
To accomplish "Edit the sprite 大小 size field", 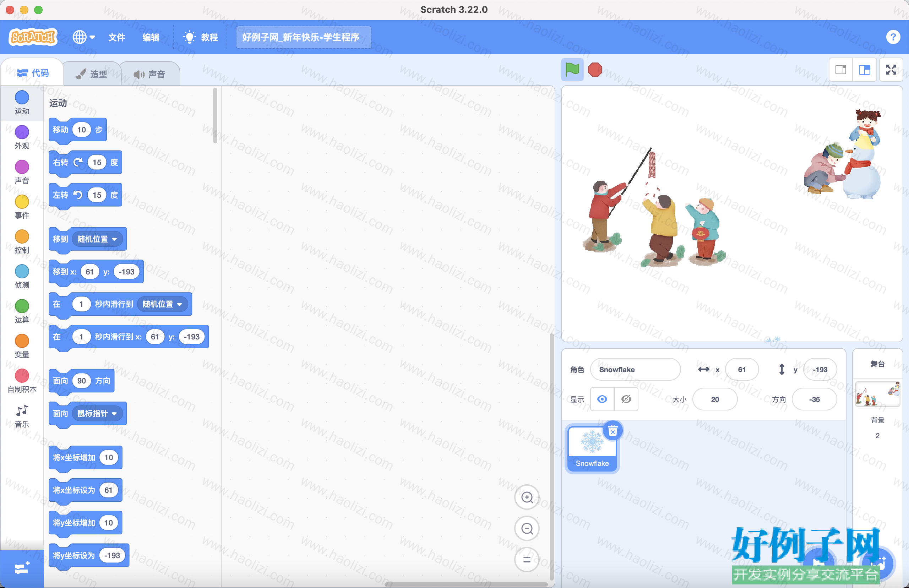I will pos(715,399).
